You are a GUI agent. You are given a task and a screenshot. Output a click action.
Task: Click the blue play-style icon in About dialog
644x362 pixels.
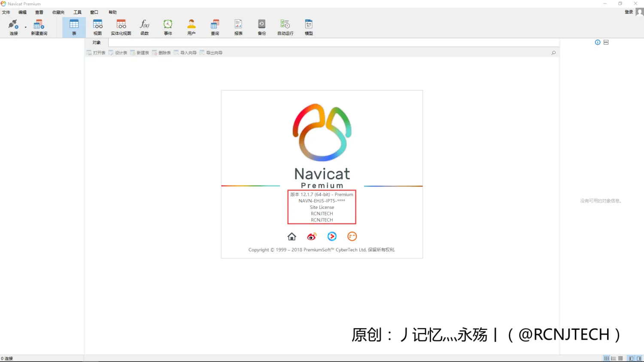tap(332, 236)
